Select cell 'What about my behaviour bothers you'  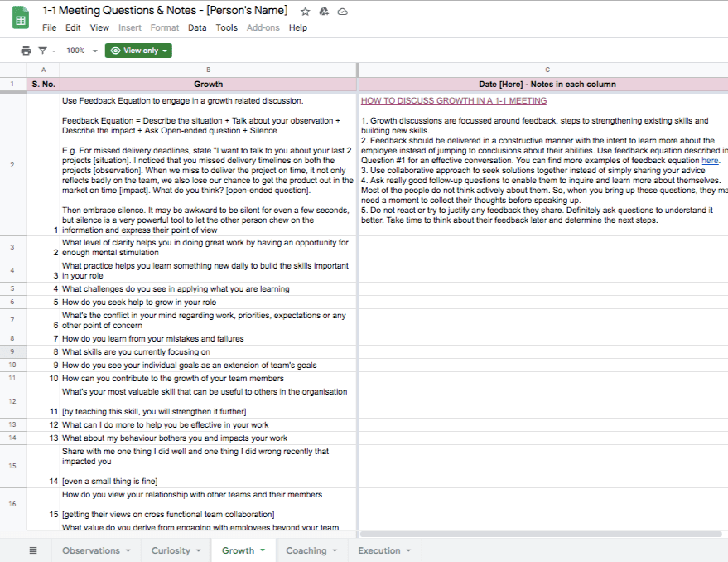tap(209, 438)
